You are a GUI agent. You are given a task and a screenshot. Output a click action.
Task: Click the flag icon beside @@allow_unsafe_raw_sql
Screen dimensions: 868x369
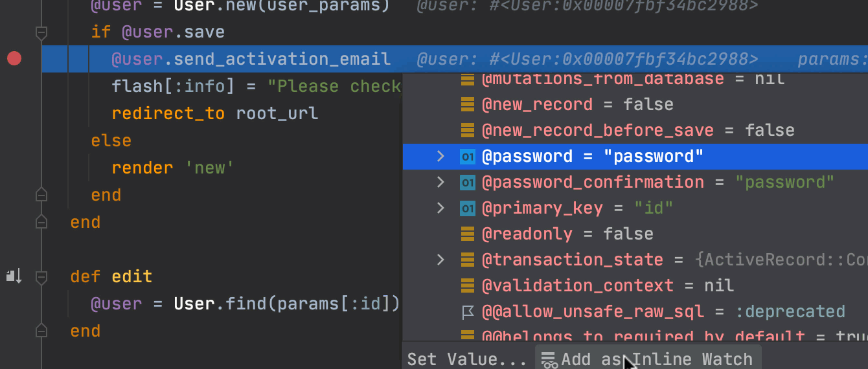click(x=468, y=312)
